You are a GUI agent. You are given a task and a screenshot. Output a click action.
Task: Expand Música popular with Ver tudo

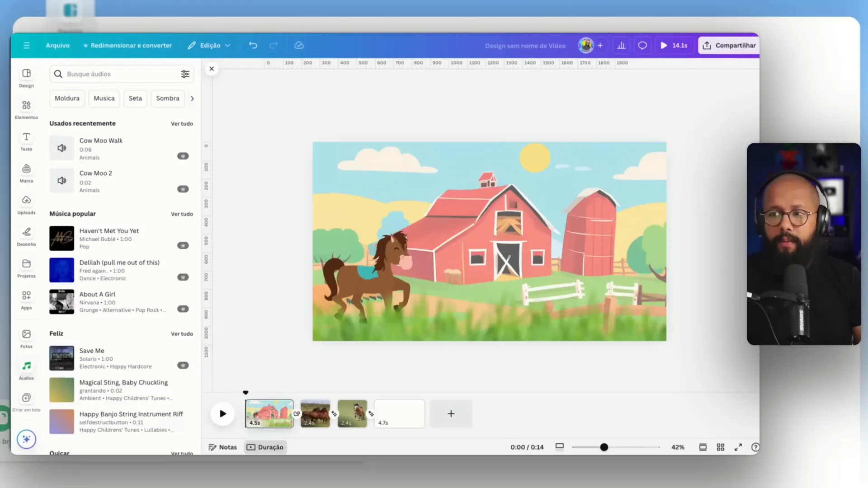(x=182, y=214)
